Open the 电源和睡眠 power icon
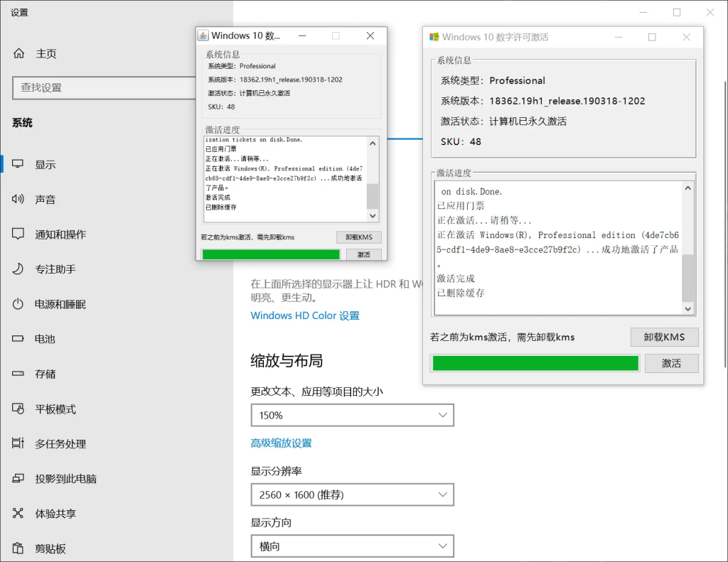The width and height of the screenshot is (728, 562). (x=18, y=304)
